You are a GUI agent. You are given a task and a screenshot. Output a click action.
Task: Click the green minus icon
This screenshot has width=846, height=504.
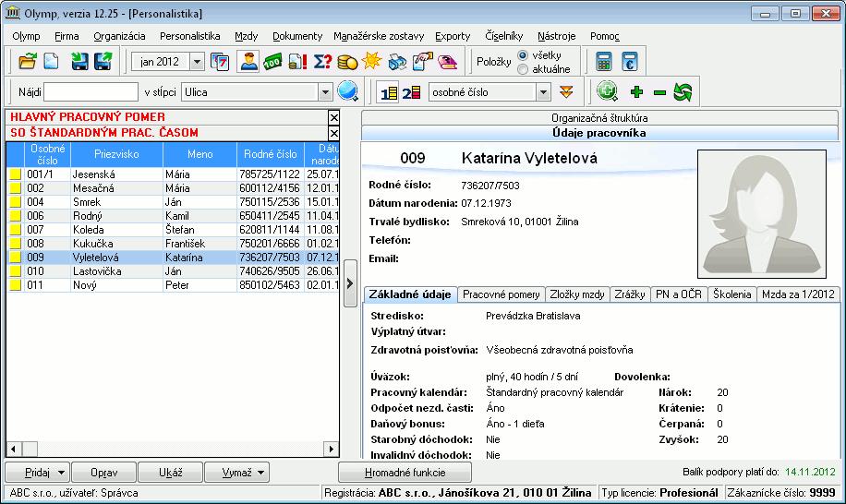pos(659,92)
